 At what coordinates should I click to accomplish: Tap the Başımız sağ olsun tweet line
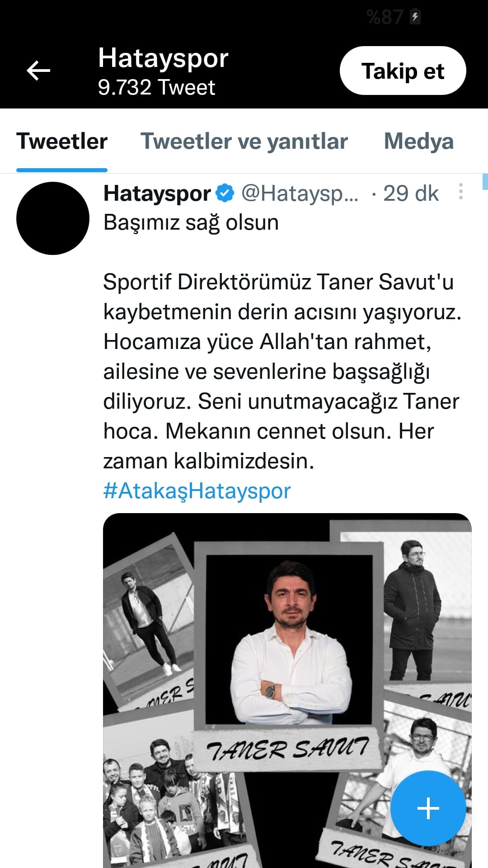pyautogui.click(x=191, y=222)
